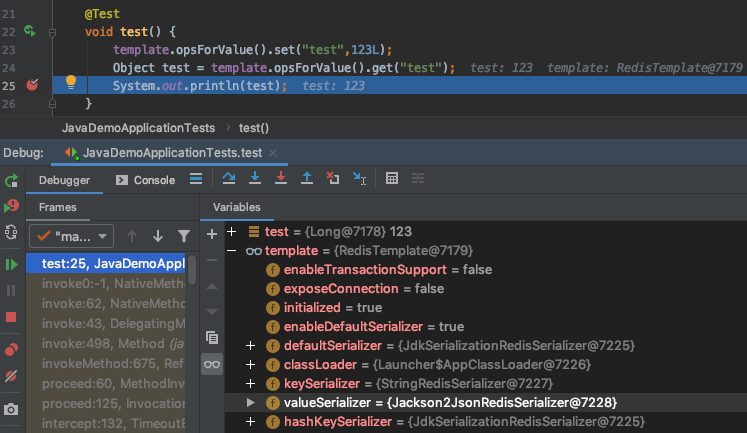Screen dimensions: 747x433
Task: Resume program with green play icon
Action: (12, 264)
